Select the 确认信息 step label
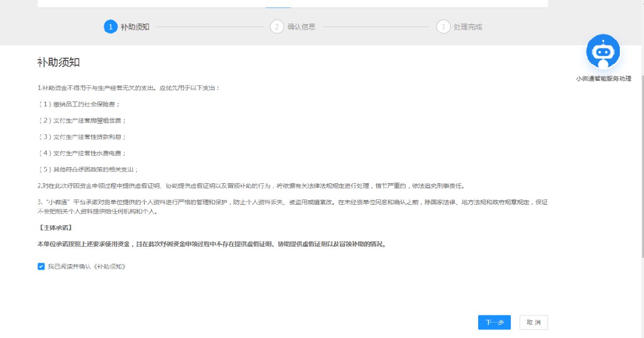Image resolution: width=644 pixels, height=338 pixels. tap(301, 27)
